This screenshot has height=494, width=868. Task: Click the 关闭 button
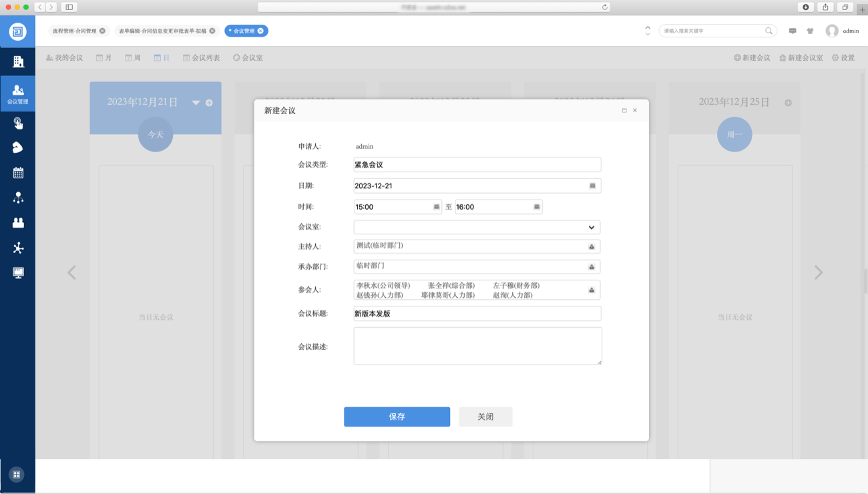coord(485,417)
